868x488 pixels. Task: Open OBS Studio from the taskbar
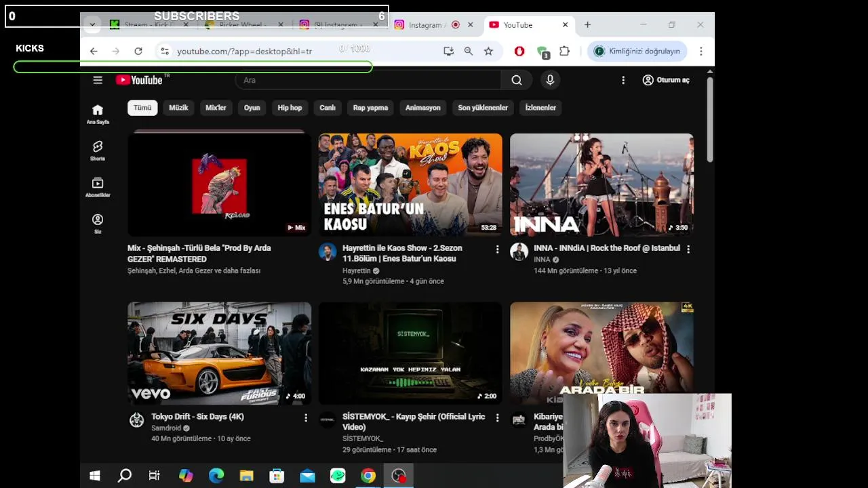pyautogui.click(x=399, y=476)
